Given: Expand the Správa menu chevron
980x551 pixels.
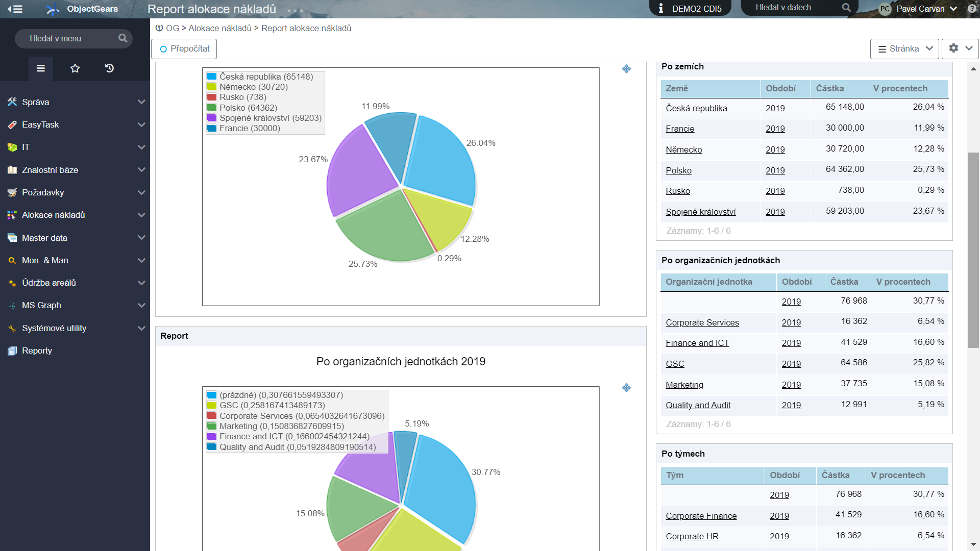Looking at the screenshot, I should point(141,102).
